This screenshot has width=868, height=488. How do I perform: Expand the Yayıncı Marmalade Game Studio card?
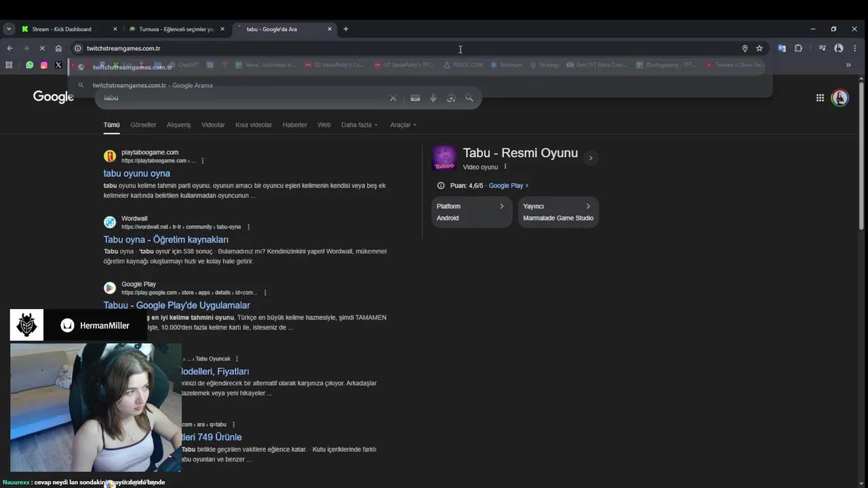(x=558, y=212)
